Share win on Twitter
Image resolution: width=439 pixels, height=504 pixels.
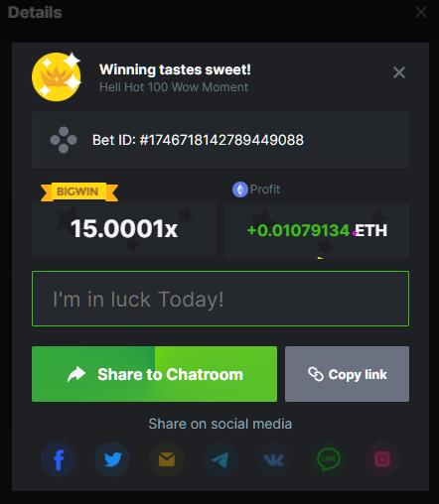tap(112, 459)
